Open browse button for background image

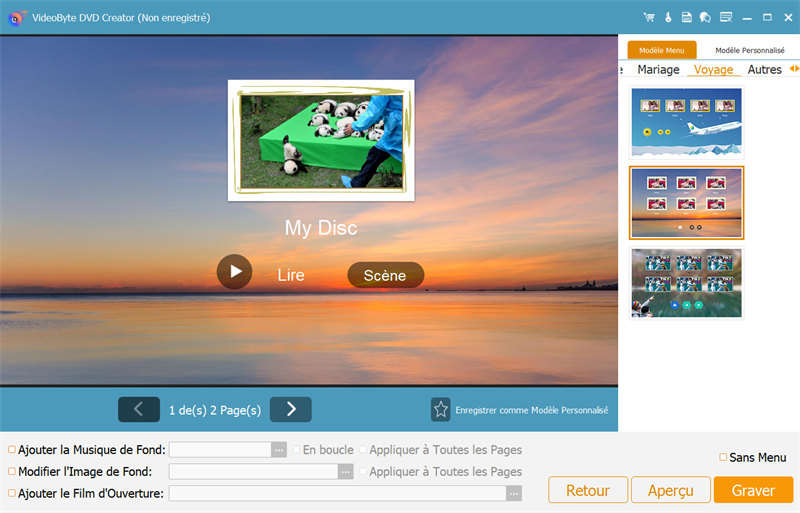(345, 472)
